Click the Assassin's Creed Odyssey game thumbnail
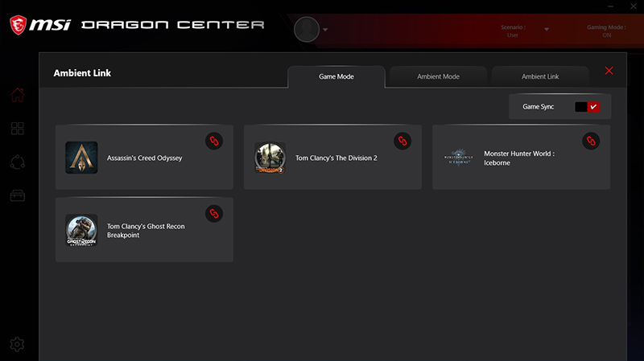 [x=81, y=158]
